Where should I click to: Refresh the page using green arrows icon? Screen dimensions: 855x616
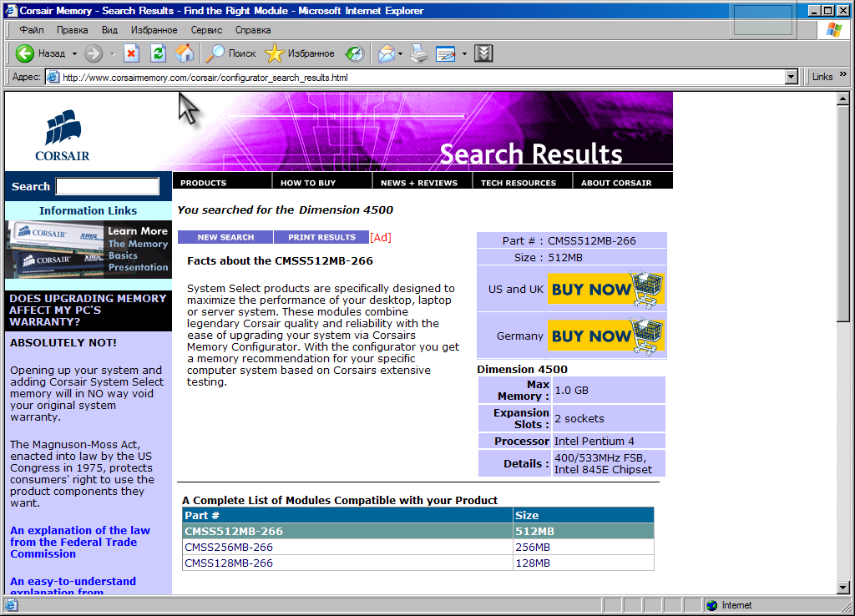coord(158,53)
